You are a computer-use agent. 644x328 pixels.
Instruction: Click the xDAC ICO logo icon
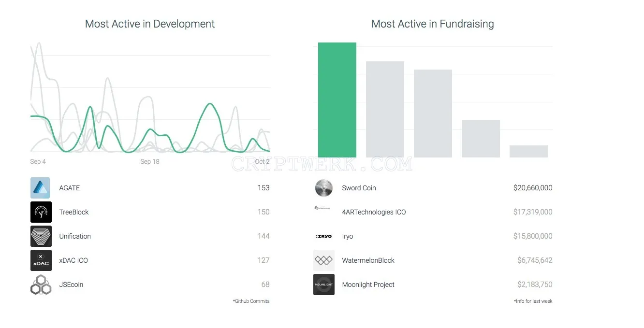coord(41,260)
